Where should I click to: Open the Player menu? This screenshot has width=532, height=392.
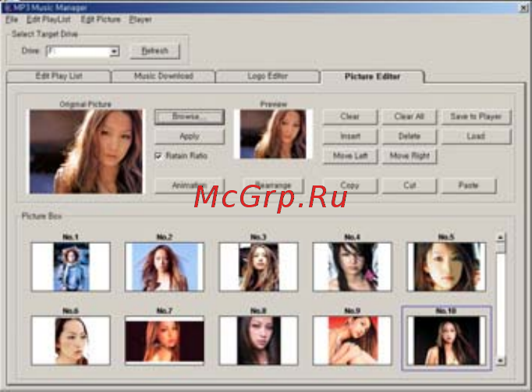[x=140, y=19]
